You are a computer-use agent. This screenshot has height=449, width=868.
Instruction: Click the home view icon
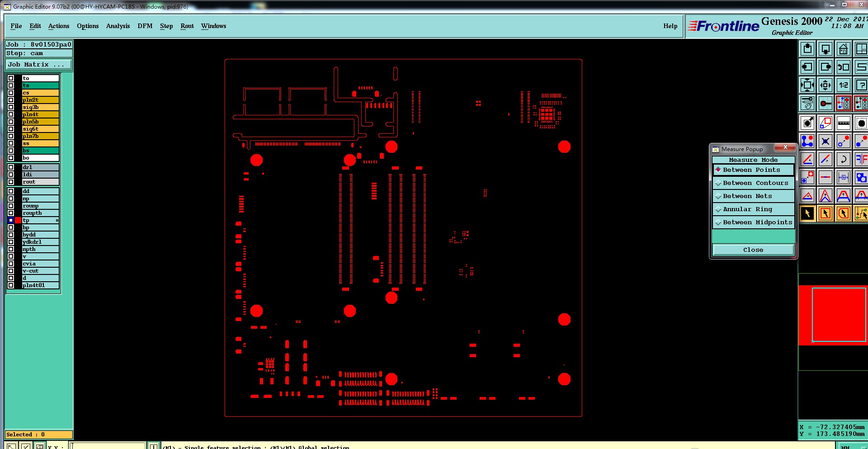click(844, 49)
